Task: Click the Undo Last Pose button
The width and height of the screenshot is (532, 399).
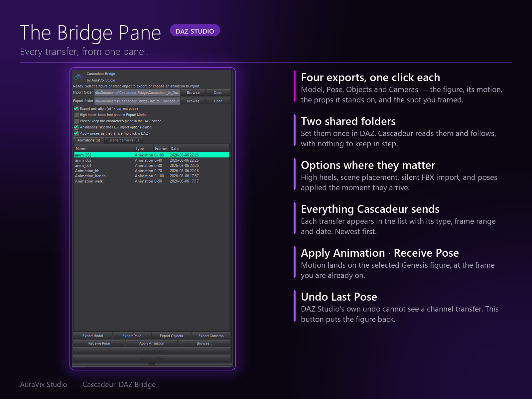Action: (152, 359)
